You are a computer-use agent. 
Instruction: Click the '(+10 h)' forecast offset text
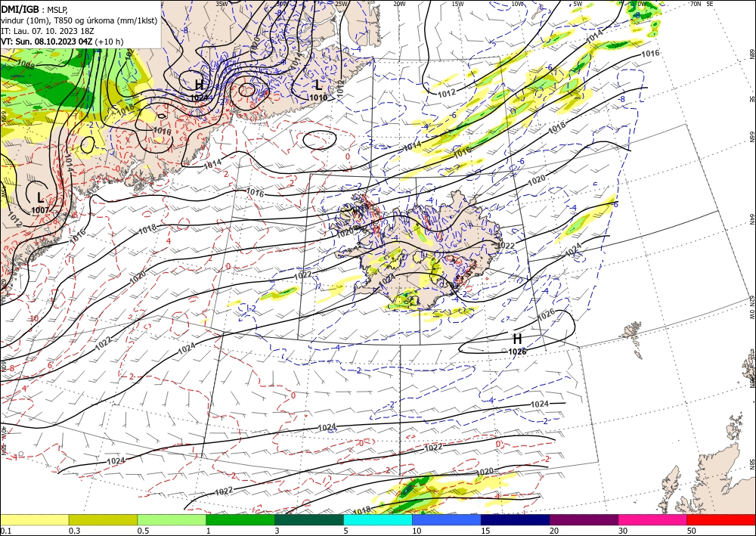[x=109, y=42]
